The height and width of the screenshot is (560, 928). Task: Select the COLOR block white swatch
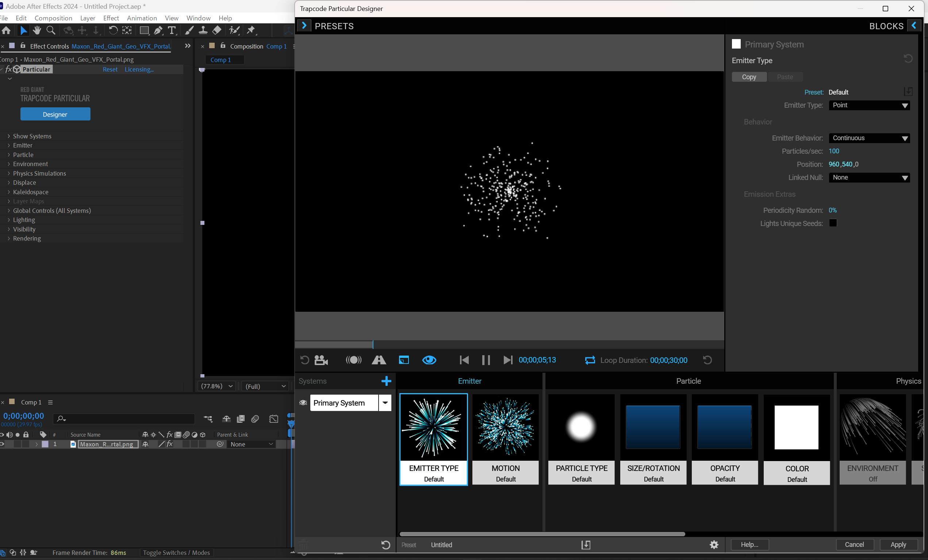[796, 427]
